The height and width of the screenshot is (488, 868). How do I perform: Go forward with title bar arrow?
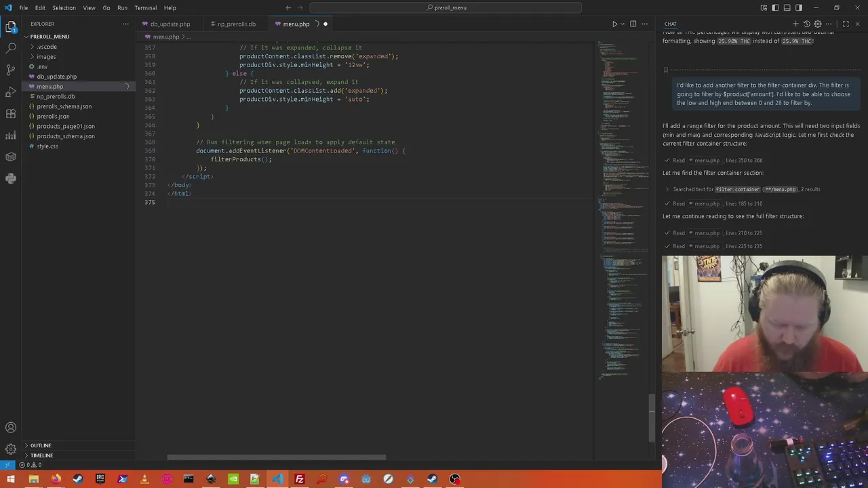pos(300,7)
